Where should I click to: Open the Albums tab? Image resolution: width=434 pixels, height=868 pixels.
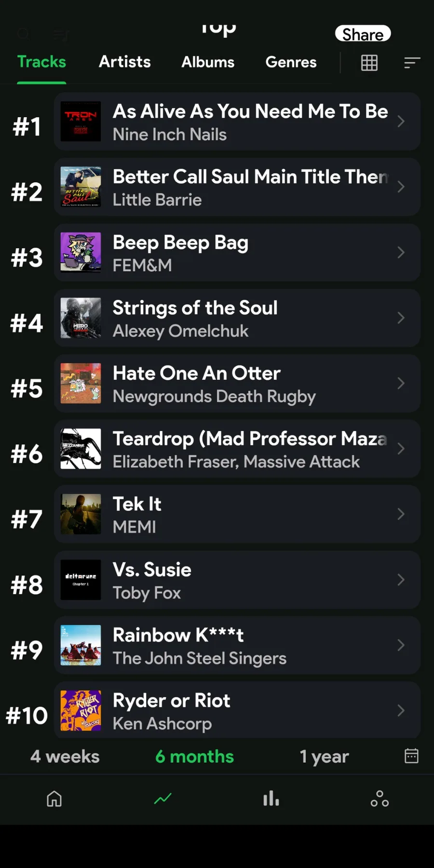click(208, 62)
